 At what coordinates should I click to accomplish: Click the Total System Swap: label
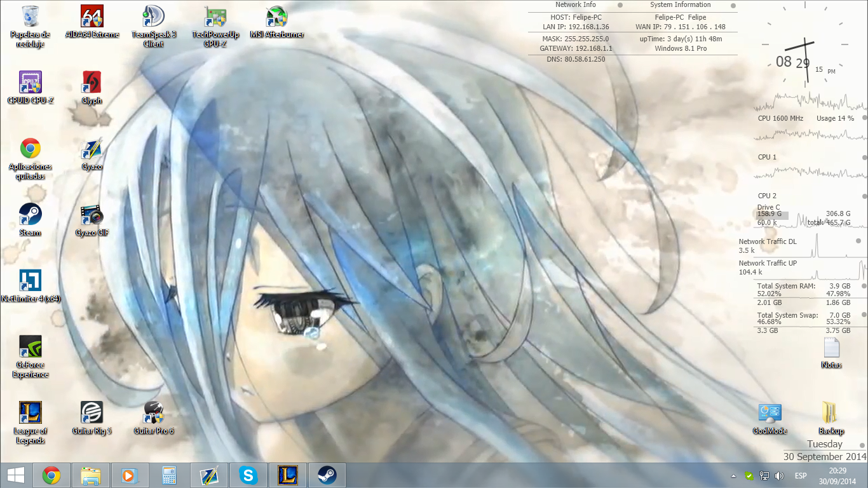tap(787, 316)
